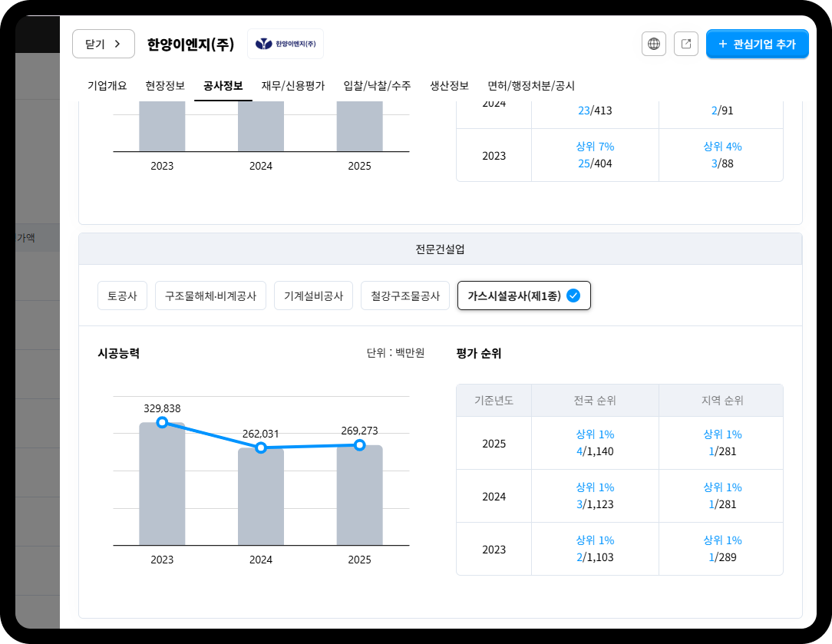
Task: Select the 공사정보 tab
Action: click(x=223, y=85)
